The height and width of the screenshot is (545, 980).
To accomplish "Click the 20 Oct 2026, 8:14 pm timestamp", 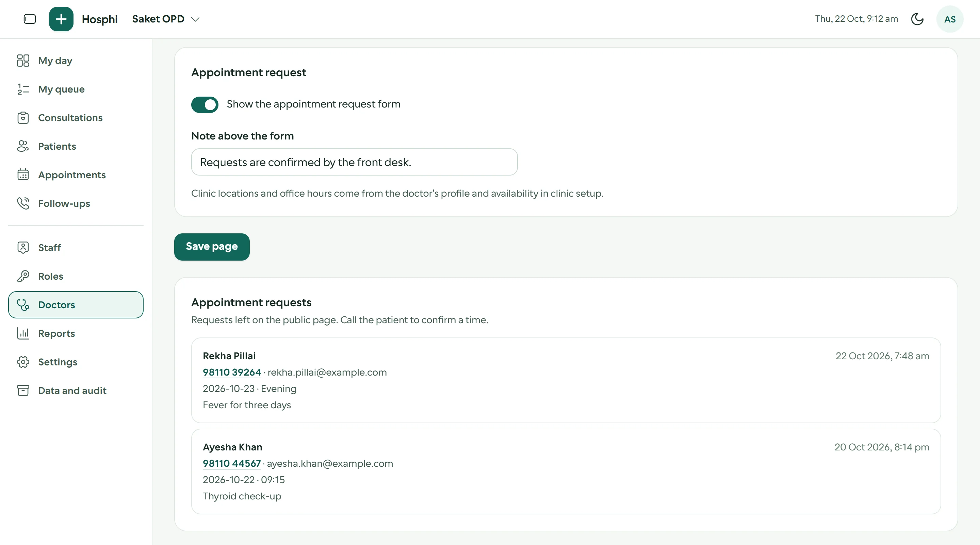I will [882, 447].
